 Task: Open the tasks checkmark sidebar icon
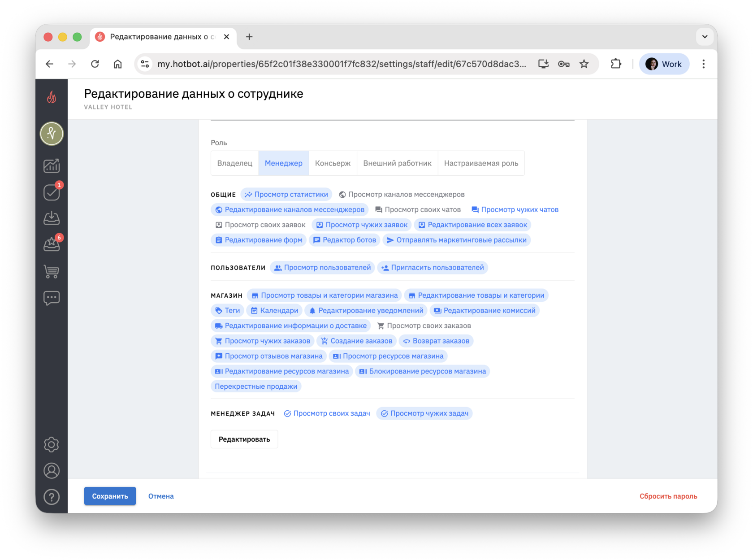tap(52, 192)
